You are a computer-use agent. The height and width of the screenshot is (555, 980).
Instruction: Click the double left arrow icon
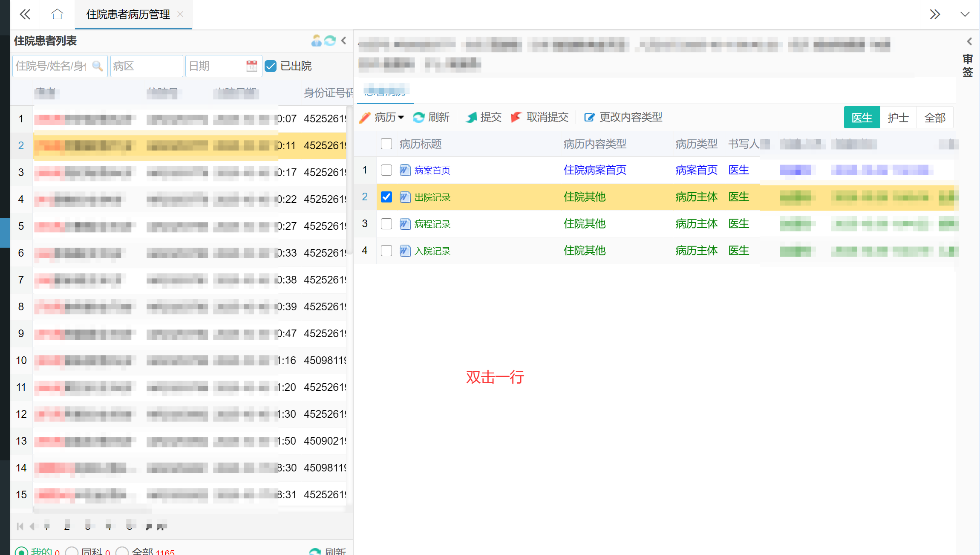[25, 14]
